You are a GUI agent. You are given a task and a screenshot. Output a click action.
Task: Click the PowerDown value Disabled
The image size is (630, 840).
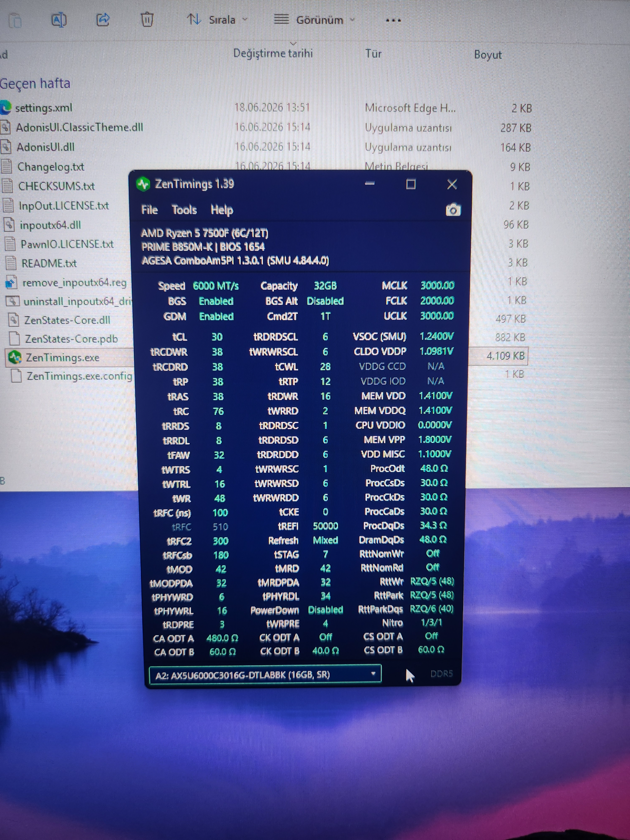(325, 610)
